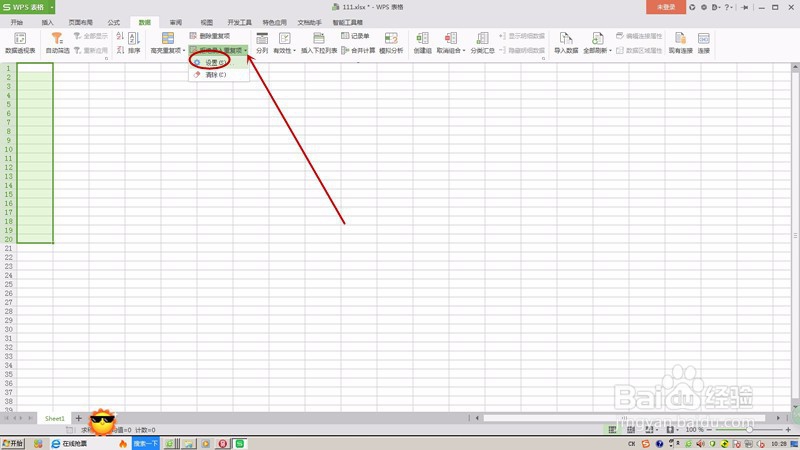Switch to the 公式 Formulas tab
Image resolution: width=800 pixels, height=450 pixels.
tap(114, 22)
